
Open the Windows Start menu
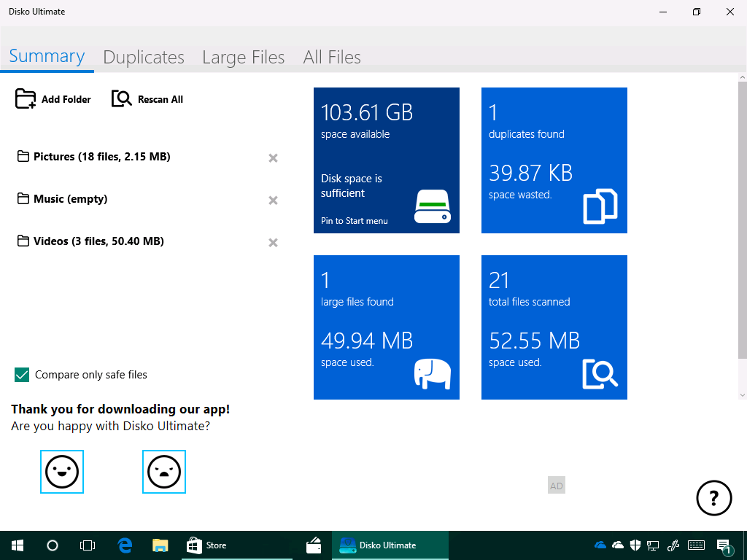click(18, 545)
